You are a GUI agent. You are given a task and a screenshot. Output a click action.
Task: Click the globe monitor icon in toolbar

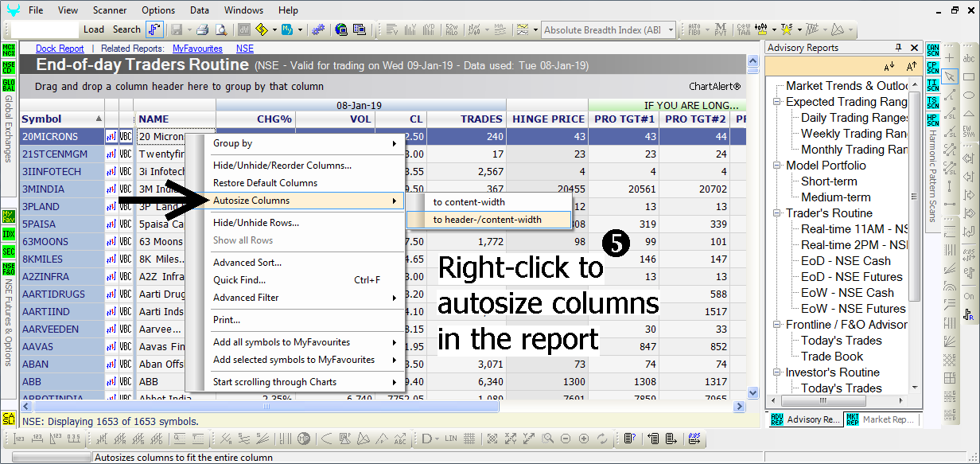click(341, 29)
